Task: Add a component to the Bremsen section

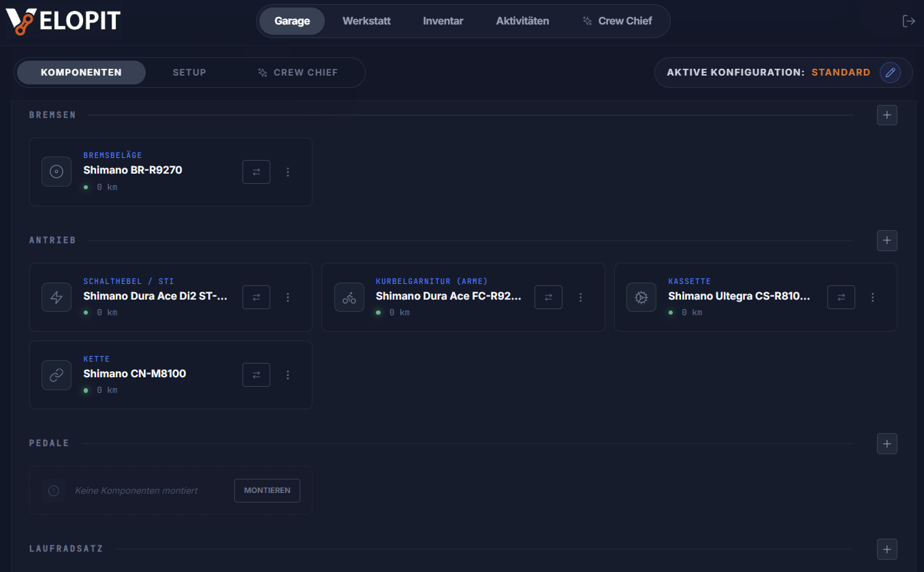Action: pyautogui.click(x=887, y=116)
